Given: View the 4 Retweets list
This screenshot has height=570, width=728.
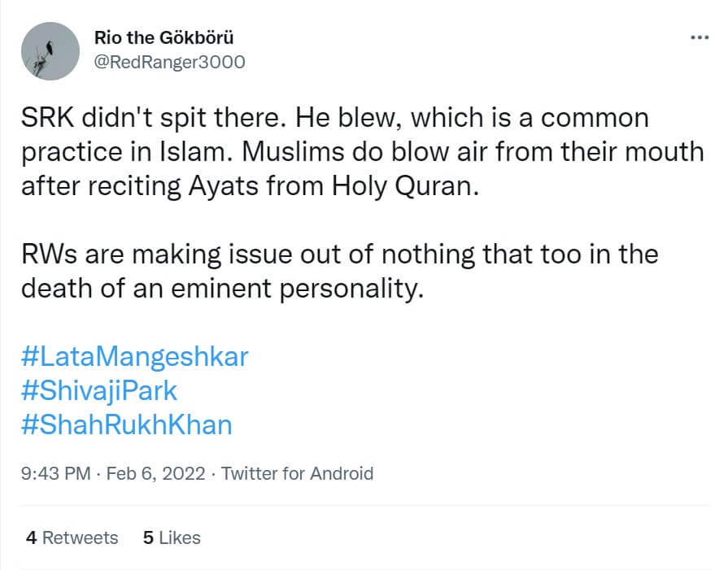Looking at the screenshot, I should pos(72,537).
